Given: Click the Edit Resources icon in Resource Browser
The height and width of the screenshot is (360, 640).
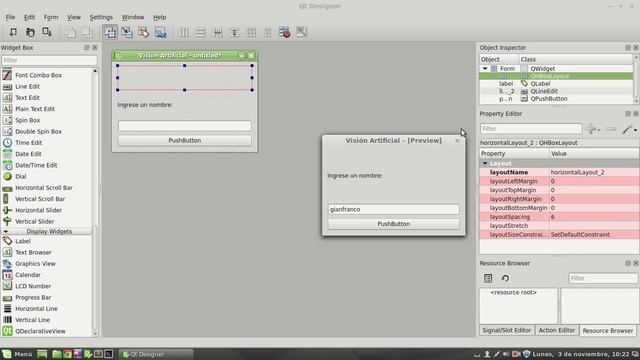Looking at the screenshot, I should [488, 278].
